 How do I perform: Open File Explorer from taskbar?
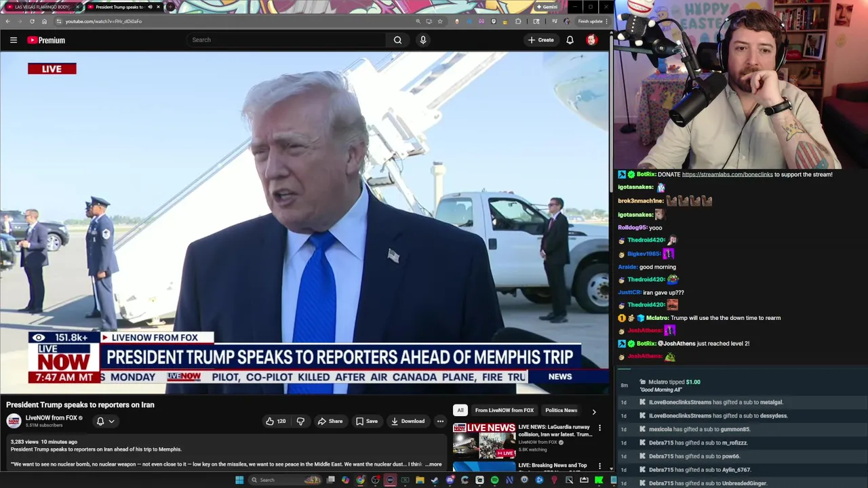point(420,480)
